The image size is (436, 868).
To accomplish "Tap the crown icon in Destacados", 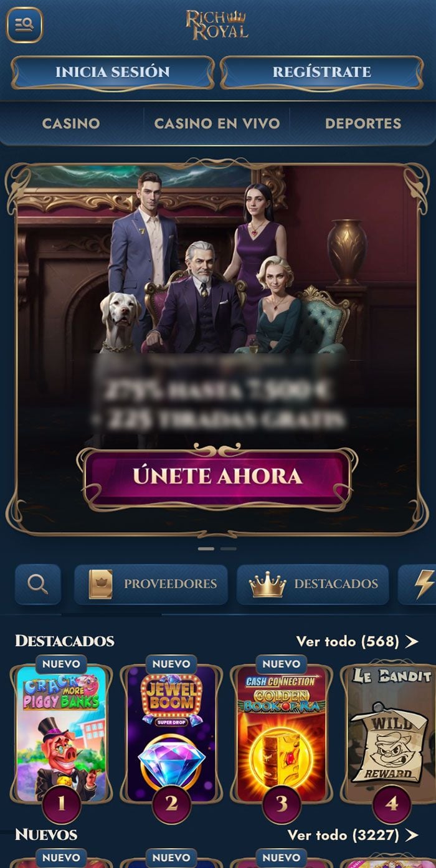I will (267, 584).
